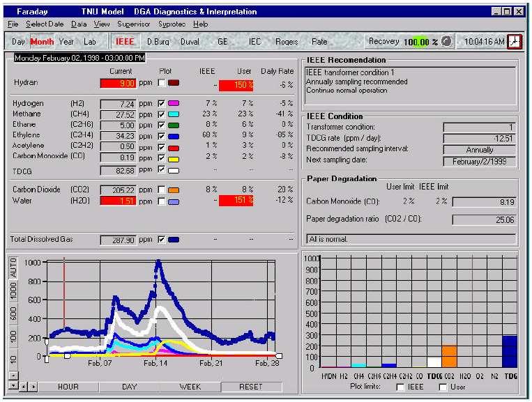This screenshot has width=532, height=402.
Task: Select the D.Burg diagnostic method
Action: tap(158, 42)
